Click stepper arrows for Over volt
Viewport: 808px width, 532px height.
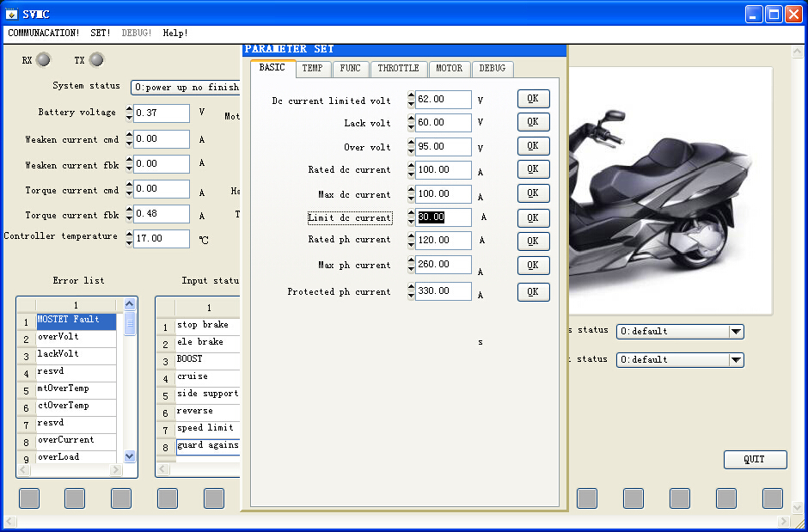(x=411, y=147)
